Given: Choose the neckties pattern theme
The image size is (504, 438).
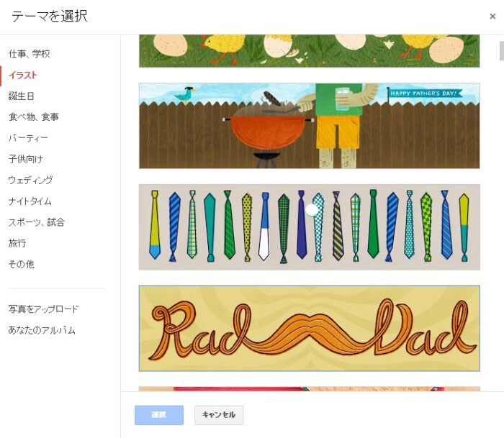Looking at the screenshot, I should click(309, 227).
